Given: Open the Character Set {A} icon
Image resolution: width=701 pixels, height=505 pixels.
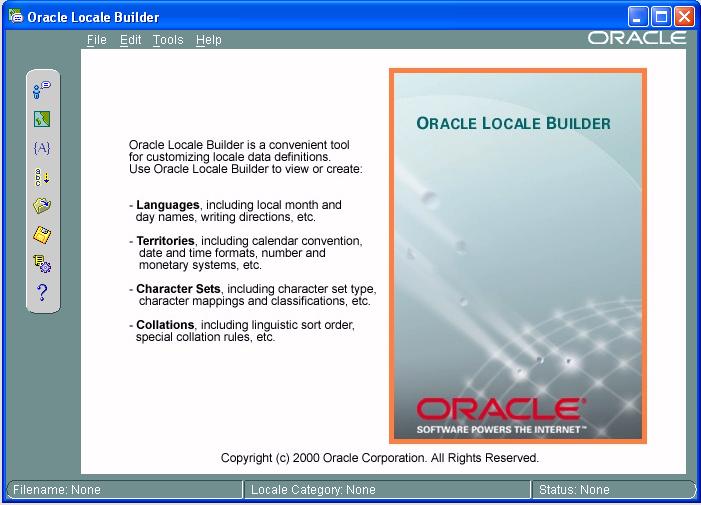Looking at the screenshot, I should coord(42,148).
